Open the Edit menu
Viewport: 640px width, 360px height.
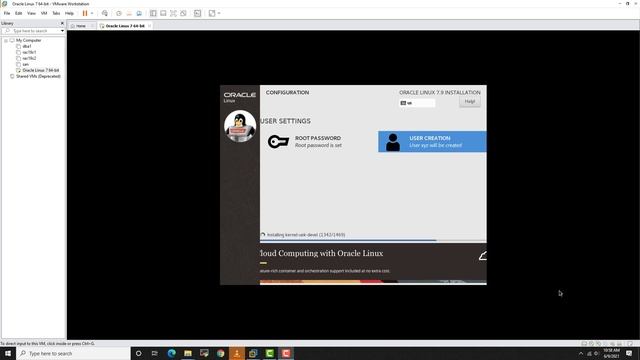click(x=18, y=13)
